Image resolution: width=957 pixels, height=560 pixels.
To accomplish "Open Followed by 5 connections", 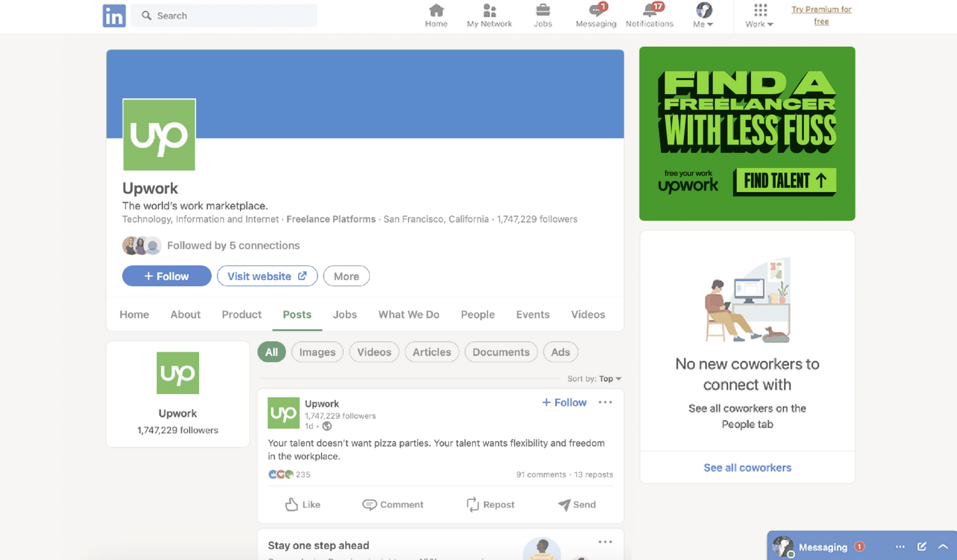I will [234, 246].
